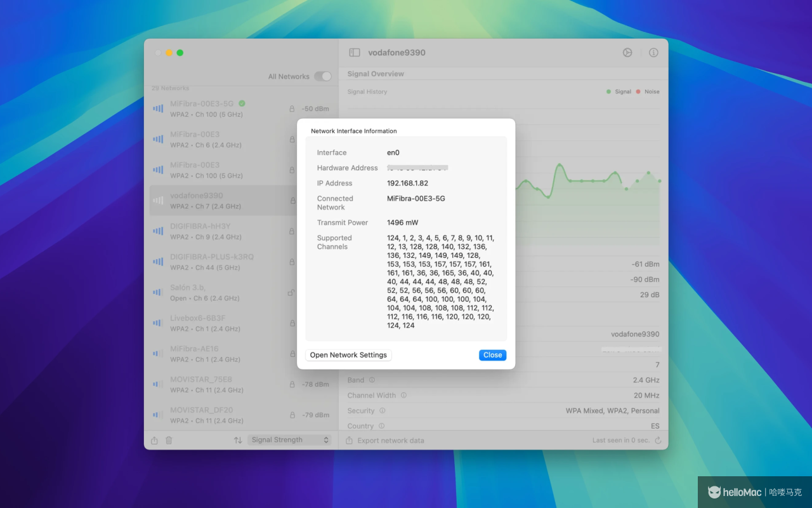
Task: Click the 2.4 GHz band value
Action: pyautogui.click(x=646, y=380)
